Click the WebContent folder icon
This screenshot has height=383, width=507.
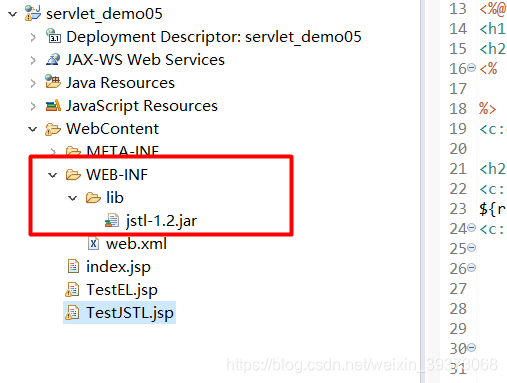pos(53,129)
